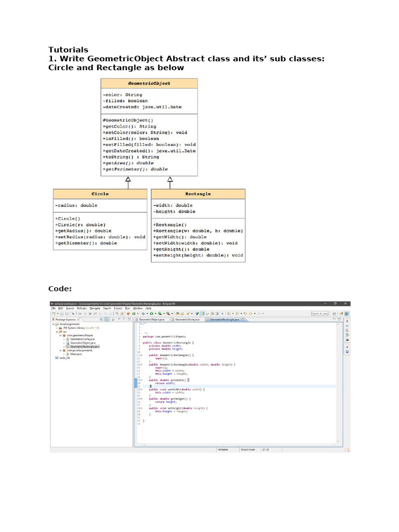Click the Console icon in right trim

tap(347, 352)
